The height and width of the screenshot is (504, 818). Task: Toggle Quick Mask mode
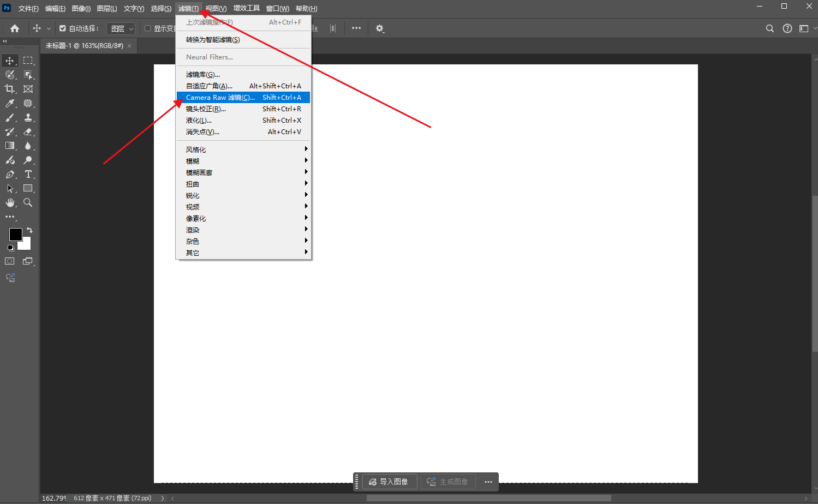tap(10, 261)
